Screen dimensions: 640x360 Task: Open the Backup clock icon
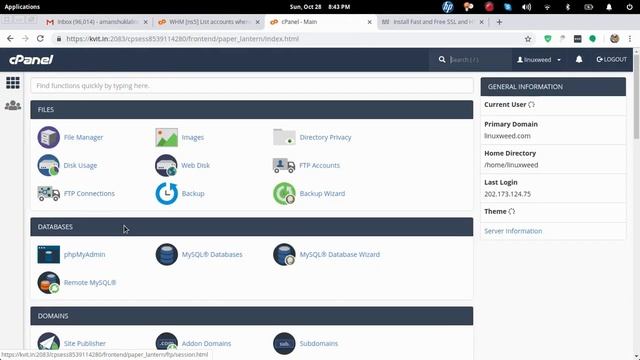pyautogui.click(x=166, y=193)
